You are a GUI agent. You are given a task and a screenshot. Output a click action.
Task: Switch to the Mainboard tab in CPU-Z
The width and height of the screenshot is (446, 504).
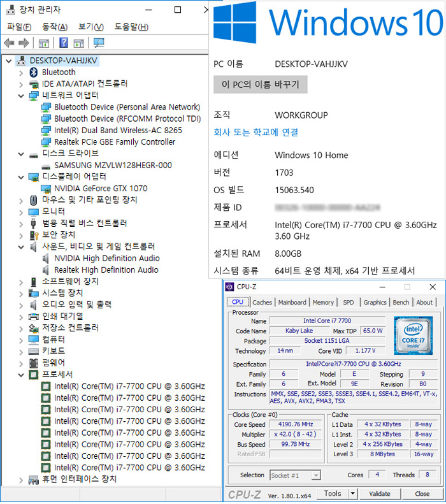click(x=292, y=302)
